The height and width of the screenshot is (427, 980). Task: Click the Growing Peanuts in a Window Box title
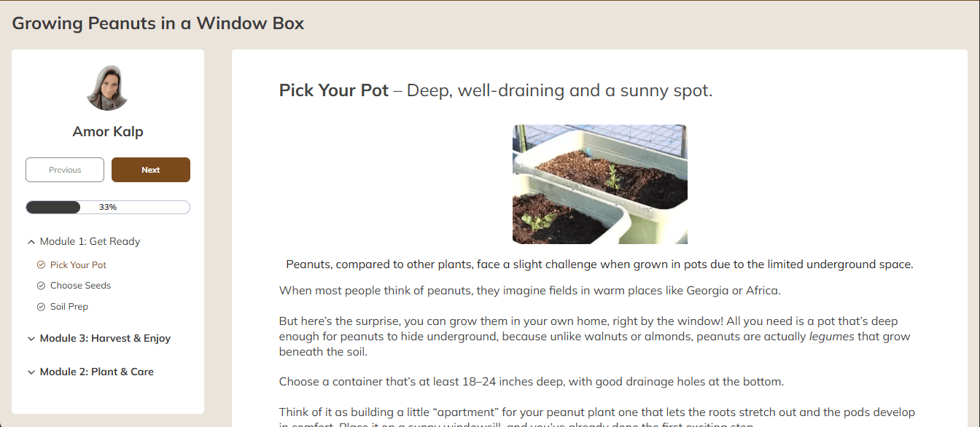click(158, 23)
